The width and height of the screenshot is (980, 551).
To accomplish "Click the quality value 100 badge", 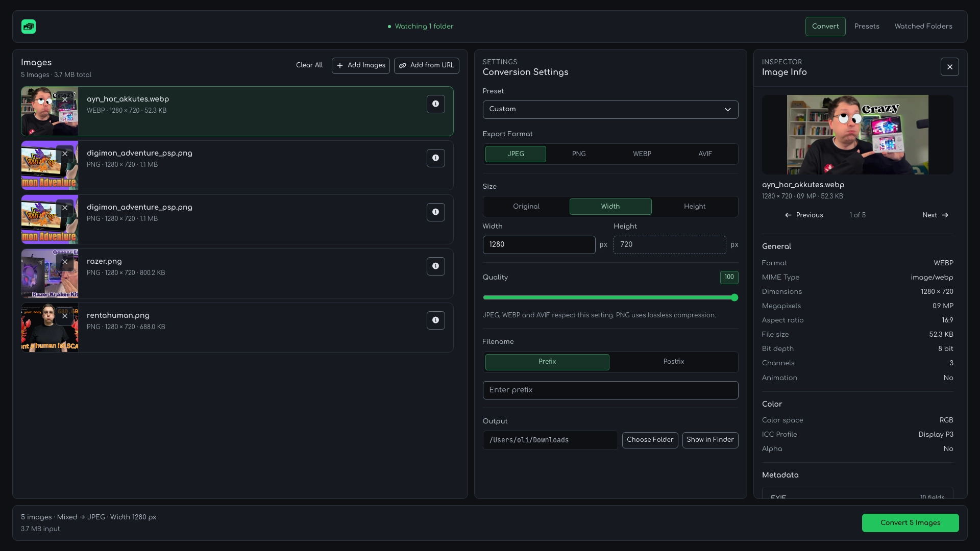I will pos(729,278).
